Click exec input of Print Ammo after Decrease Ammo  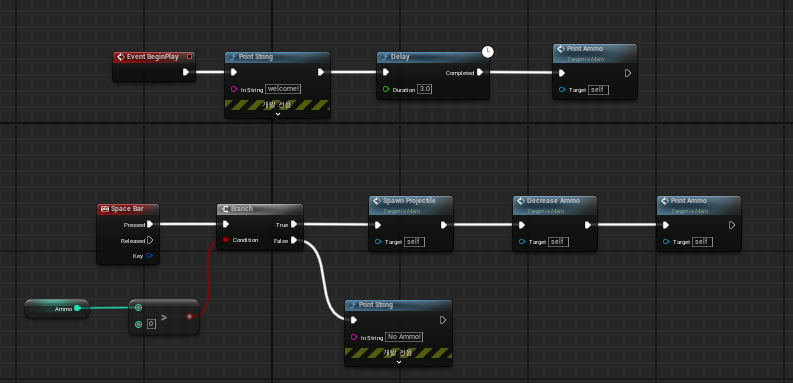tap(666, 225)
